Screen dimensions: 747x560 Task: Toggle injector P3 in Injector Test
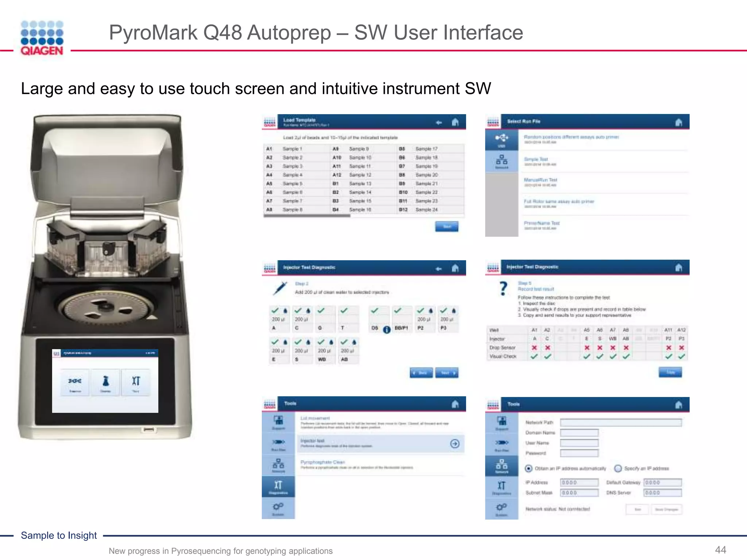pyautogui.click(x=448, y=319)
